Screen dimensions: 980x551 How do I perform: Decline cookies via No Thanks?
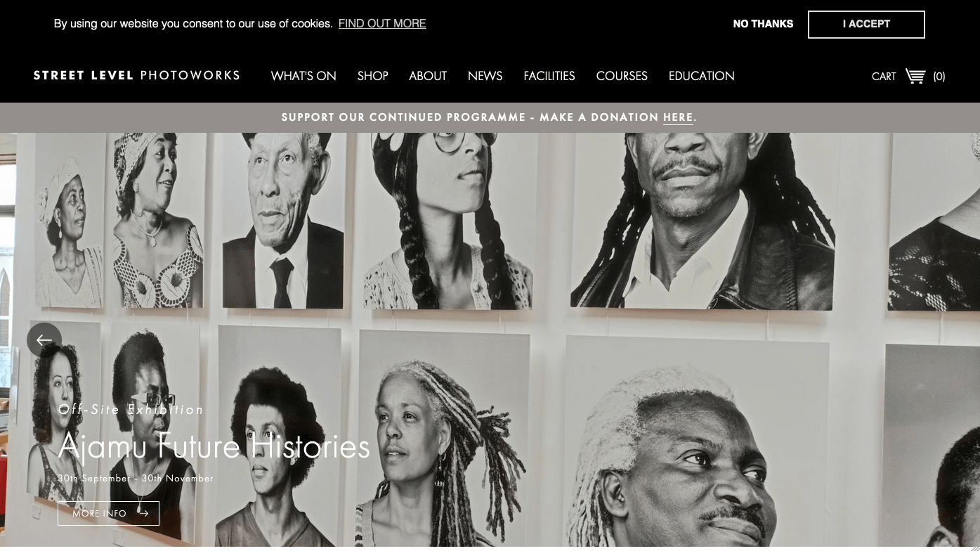[x=763, y=24]
